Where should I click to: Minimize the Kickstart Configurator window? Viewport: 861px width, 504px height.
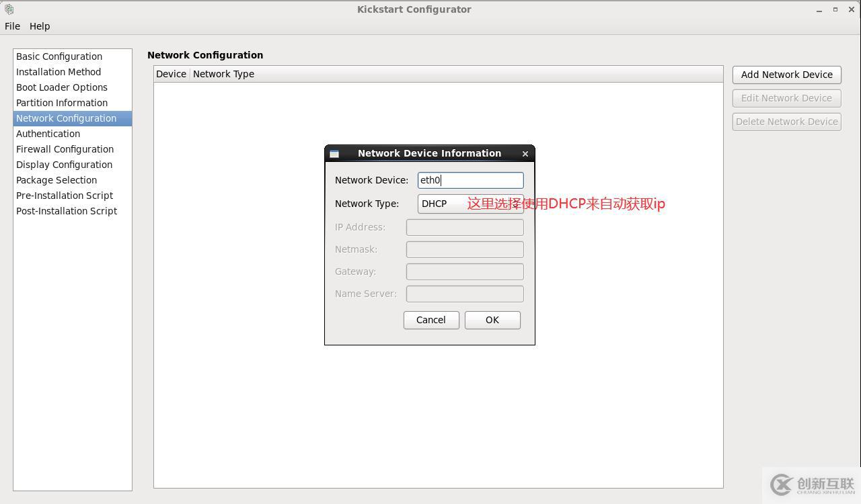point(819,10)
